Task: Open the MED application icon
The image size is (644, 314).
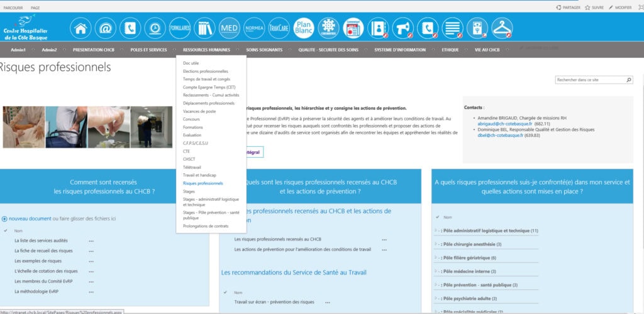Action: click(229, 28)
